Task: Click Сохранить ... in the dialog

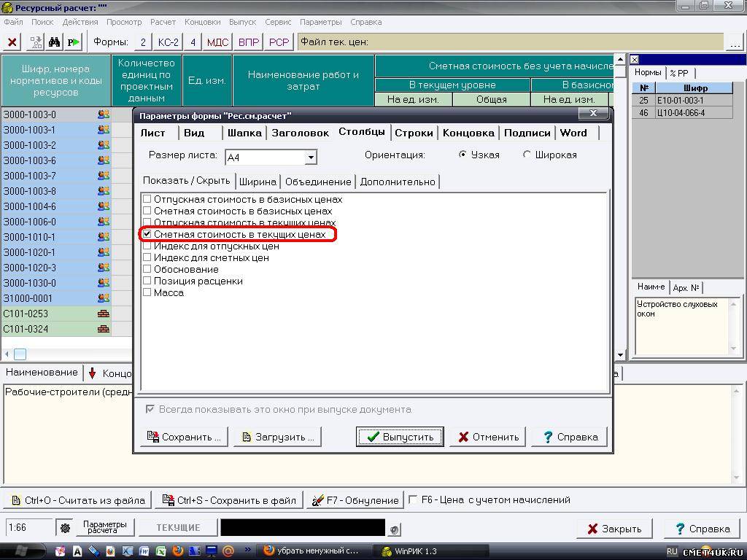Action: click(x=184, y=437)
